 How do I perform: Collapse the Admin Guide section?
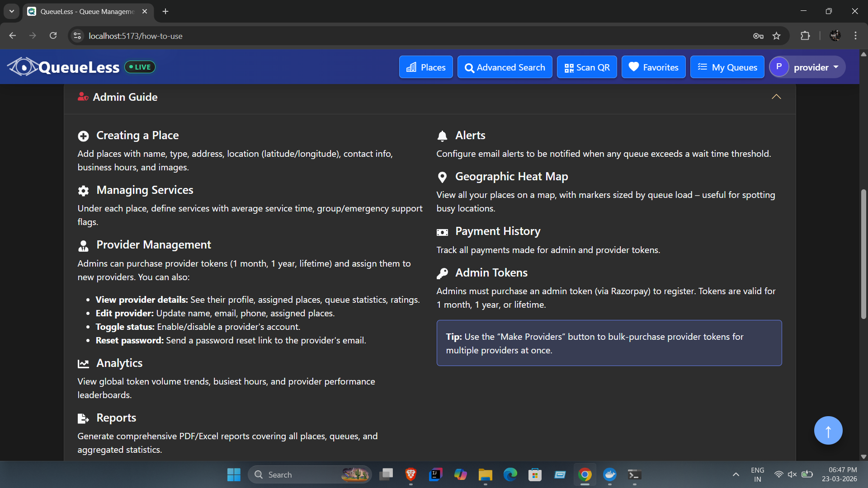[776, 97]
